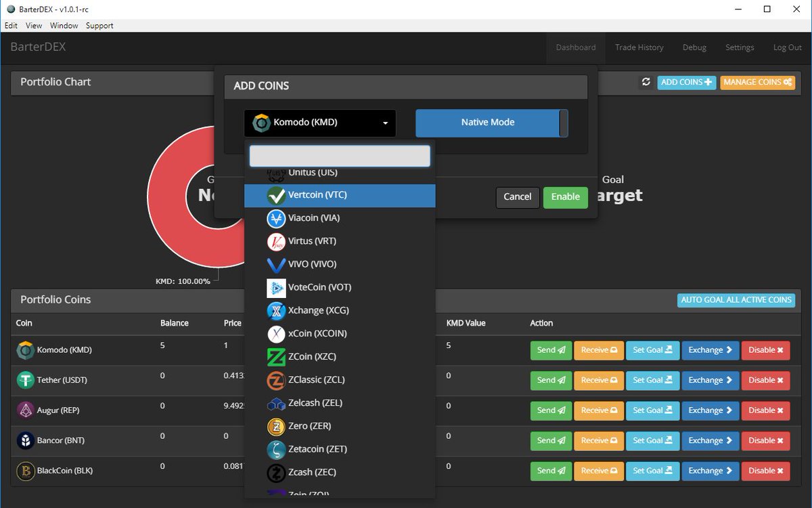Click Exchange for Komodo (KMD)

pos(710,350)
